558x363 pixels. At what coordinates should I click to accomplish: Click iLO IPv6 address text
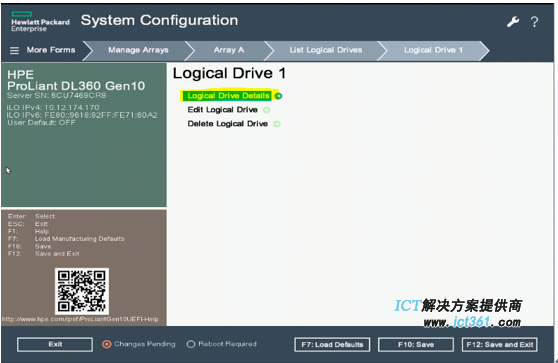point(82,115)
